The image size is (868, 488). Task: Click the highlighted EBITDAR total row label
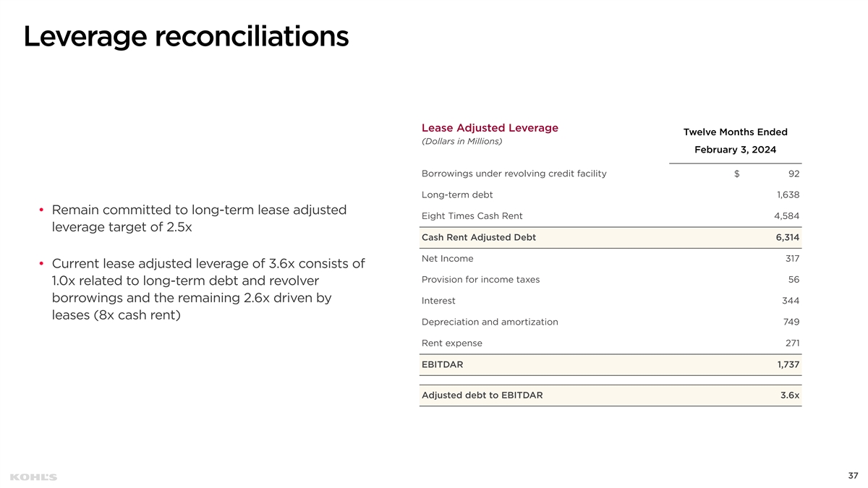442,364
